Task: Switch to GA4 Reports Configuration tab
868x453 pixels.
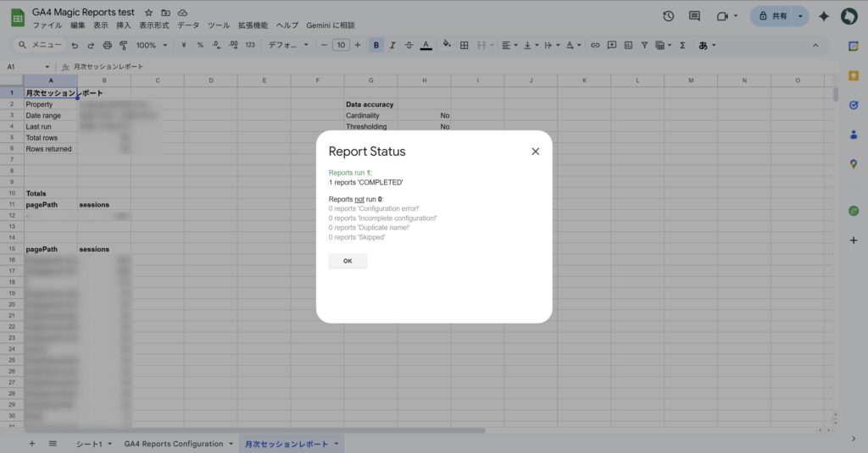Action: pos(173,445)
